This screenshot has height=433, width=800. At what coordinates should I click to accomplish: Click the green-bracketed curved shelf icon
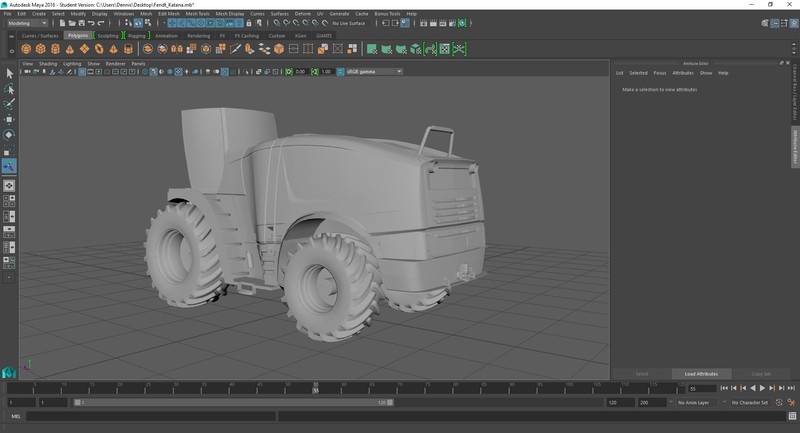click(x=431, y=49)
